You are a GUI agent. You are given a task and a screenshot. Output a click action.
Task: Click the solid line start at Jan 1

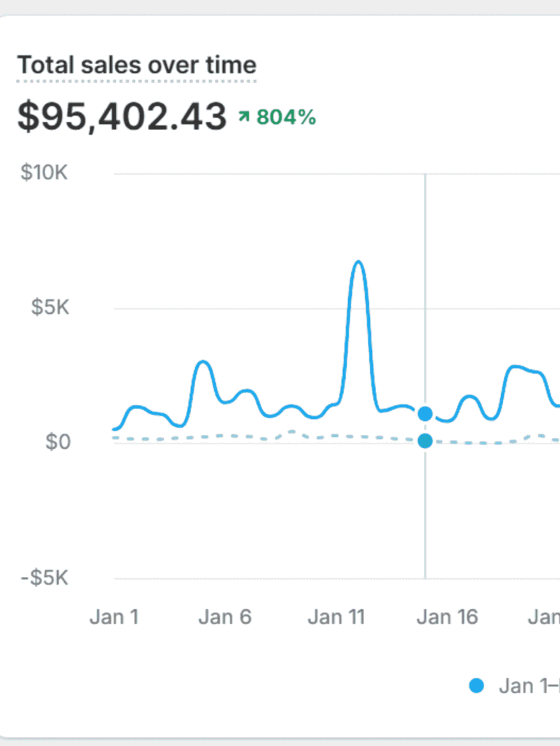(x=115, y=429)
